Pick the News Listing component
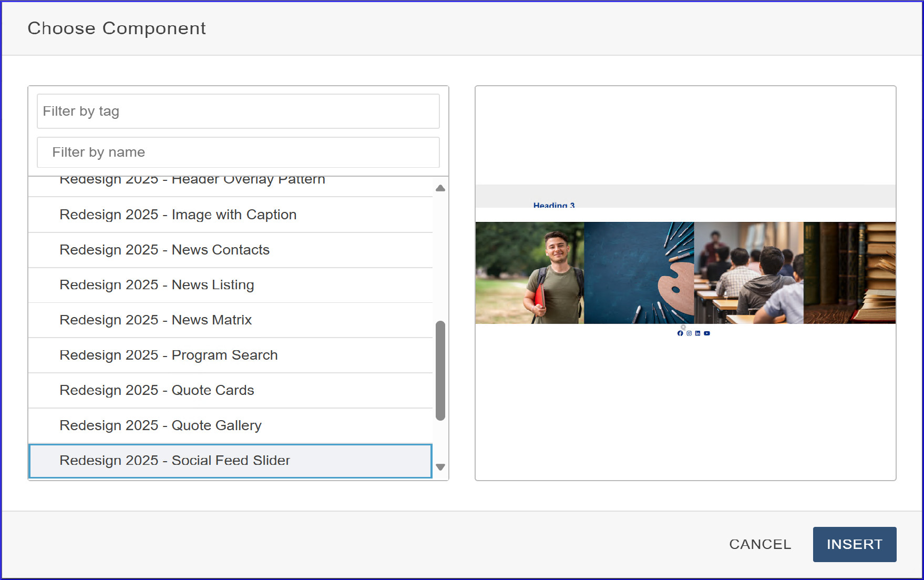 (x=157, y=285)
